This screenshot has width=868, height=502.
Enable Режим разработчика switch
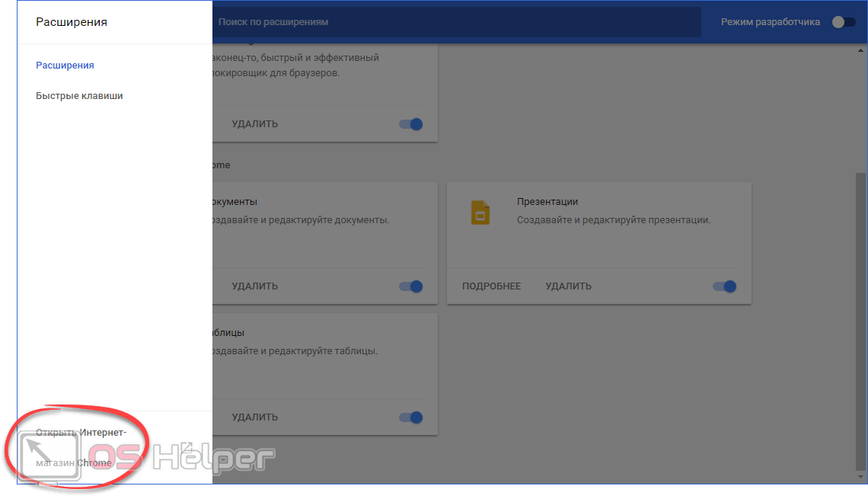point(844,22)
